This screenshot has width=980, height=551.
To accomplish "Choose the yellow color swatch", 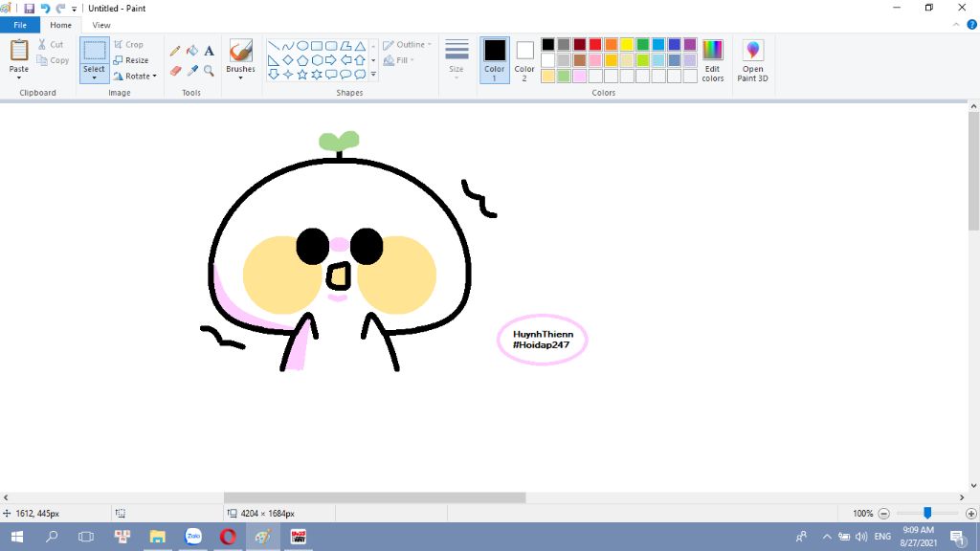I will pyautogui.click(x=626, y=44).
